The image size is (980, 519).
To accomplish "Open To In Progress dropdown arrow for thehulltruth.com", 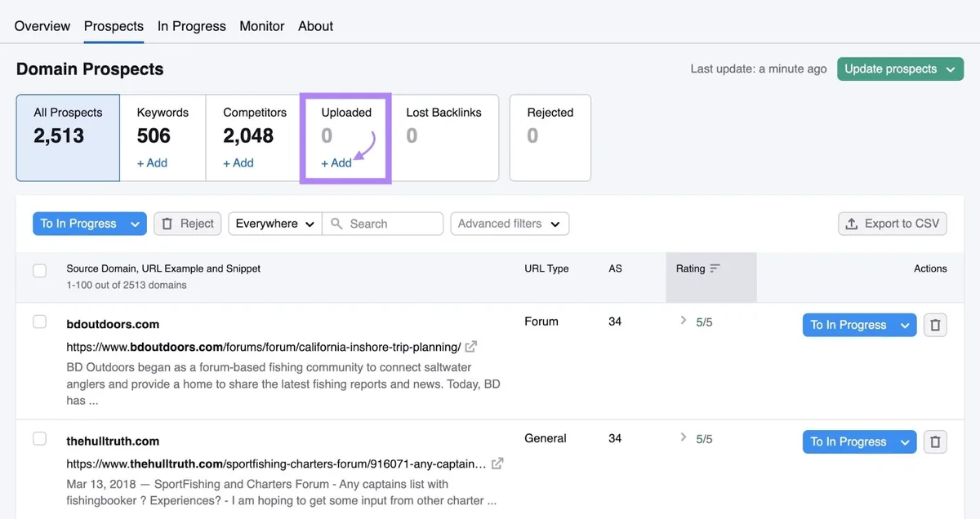I will 905,441.
